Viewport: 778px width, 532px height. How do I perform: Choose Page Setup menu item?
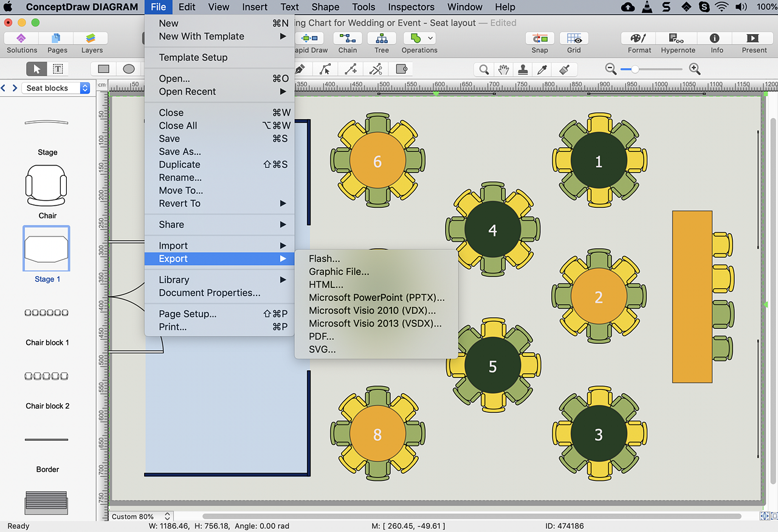click(219, 314)
